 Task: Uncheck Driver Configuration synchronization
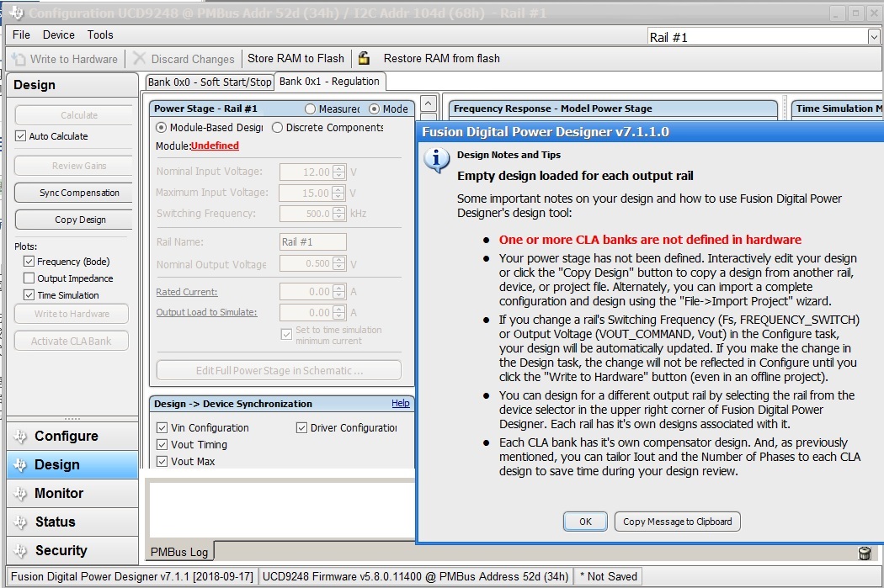pyautogui.click(x=301, y=428)
